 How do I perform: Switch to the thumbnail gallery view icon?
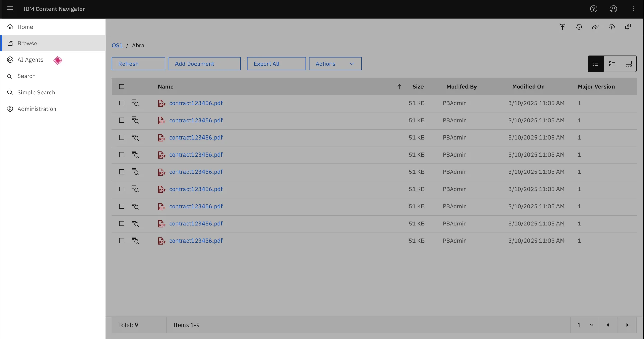[x=628, y=64]
